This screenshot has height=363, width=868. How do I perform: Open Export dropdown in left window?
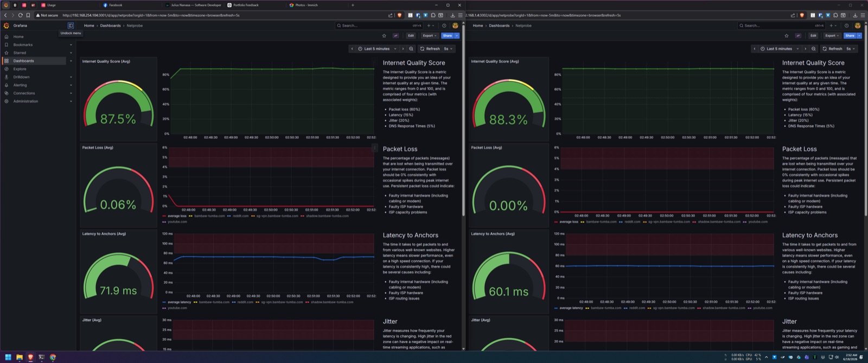pyautogui.click(x=430, y=36)
